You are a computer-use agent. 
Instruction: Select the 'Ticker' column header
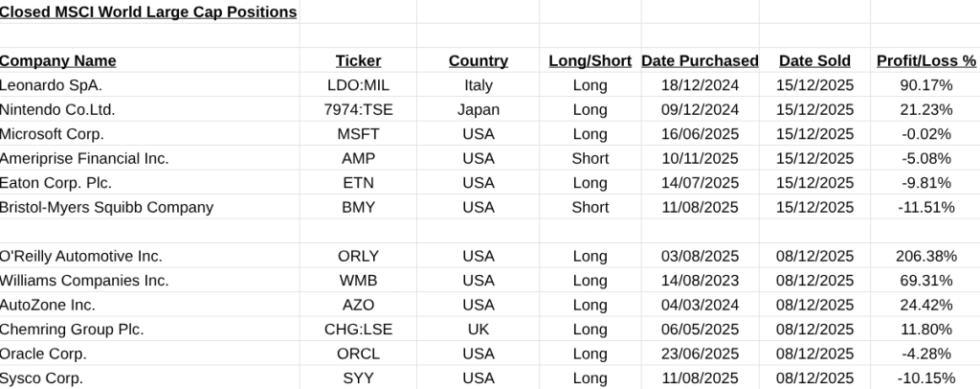tap(359, 61)
